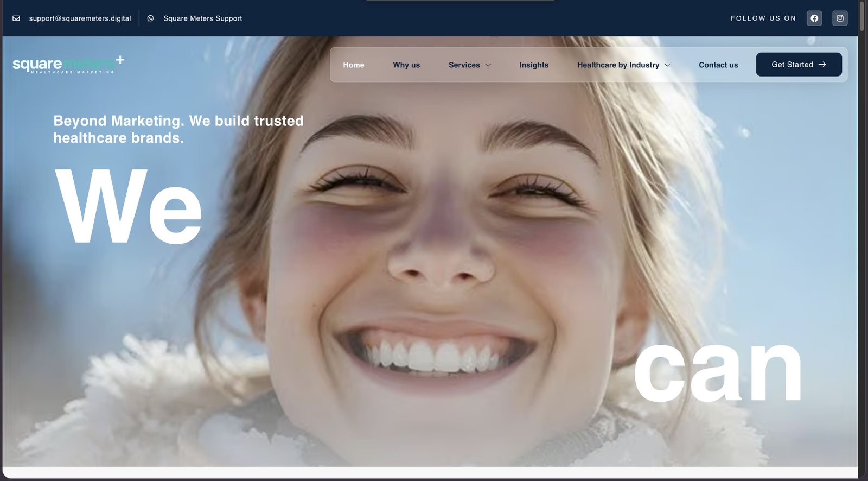Click the support@squaremeters.digital email link
The height and width of the screenshot is (481, 868).
click(80, 18)
